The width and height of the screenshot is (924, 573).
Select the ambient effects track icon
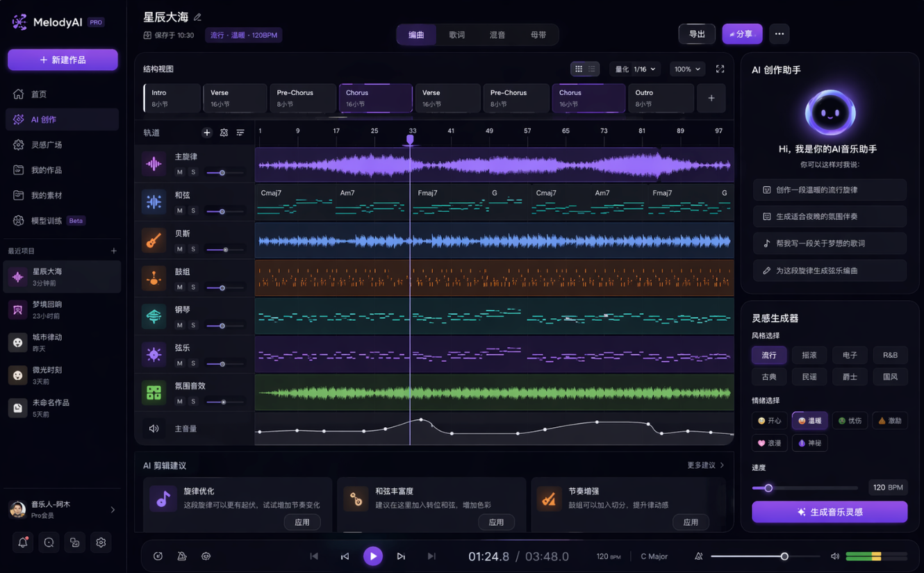154,392
